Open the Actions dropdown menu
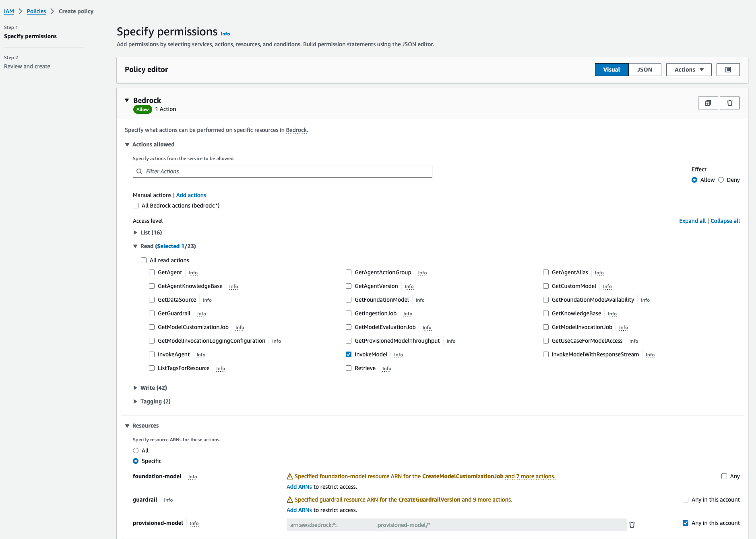Viewport: 756px width, 539px height. point(688,70)
